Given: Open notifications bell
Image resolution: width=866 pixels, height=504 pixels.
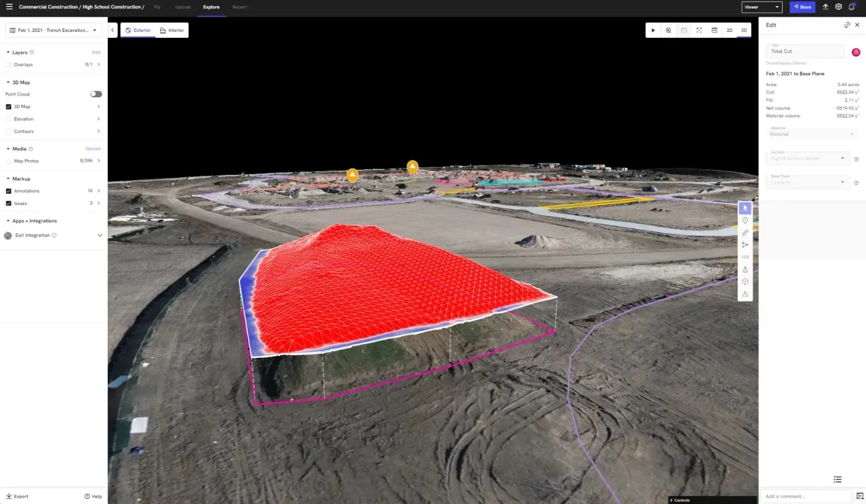Looking at the screenshot, I should [852, 7].
